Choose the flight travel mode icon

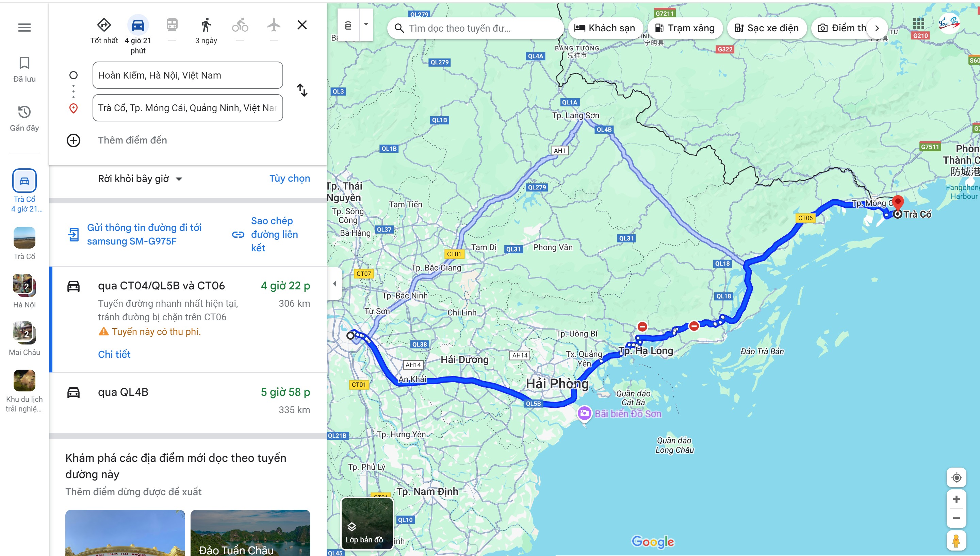[x=274, y=26]
